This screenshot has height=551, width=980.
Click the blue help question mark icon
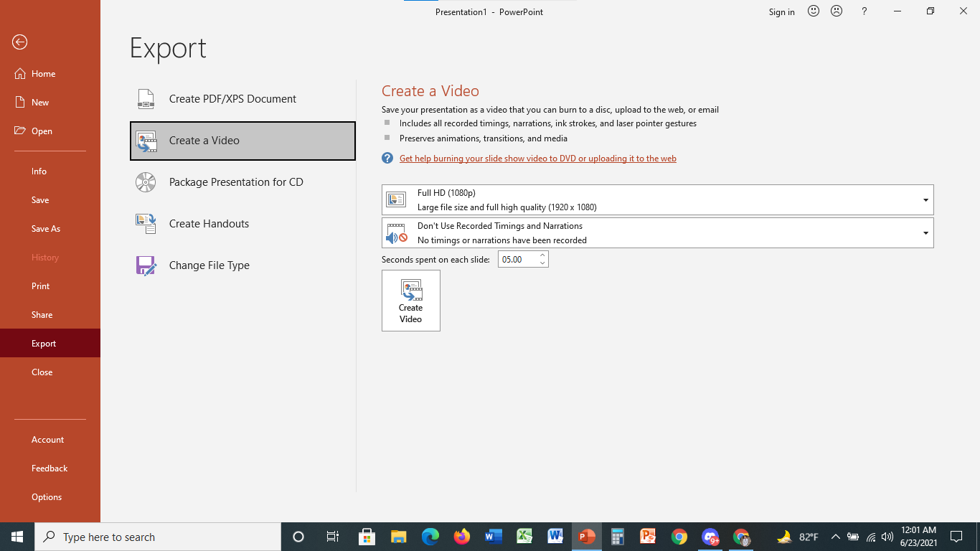(x=387, y=159)
